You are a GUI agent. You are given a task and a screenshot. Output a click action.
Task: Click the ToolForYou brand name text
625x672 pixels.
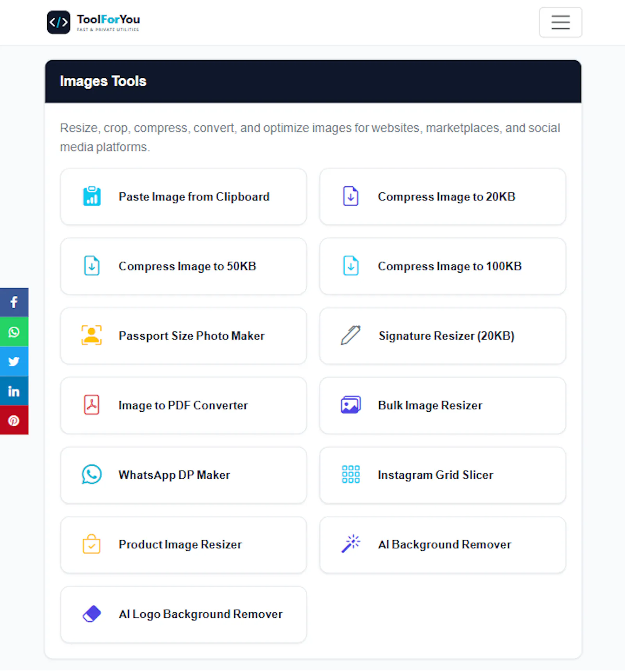(x=108, y=19)
